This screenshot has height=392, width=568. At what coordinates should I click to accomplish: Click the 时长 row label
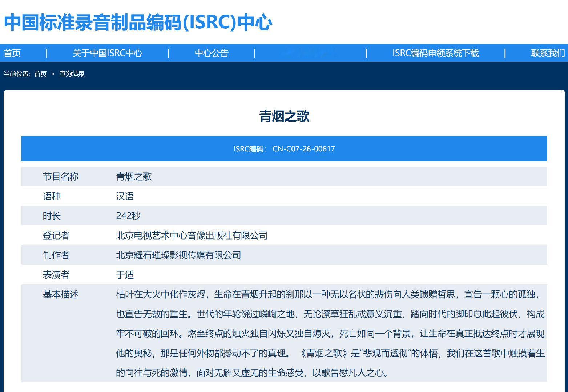click(x=52, y=216)
